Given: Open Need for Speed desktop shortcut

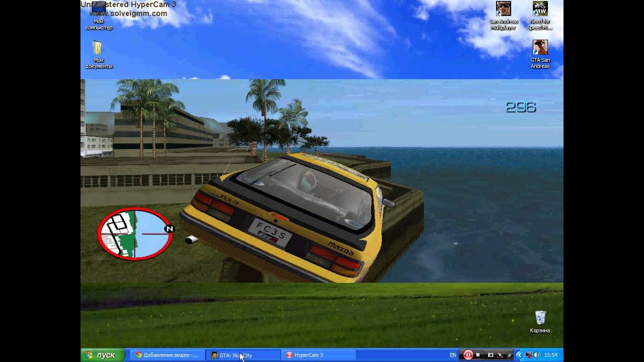Looking at the screenshot, I should [x=540, y=16].
